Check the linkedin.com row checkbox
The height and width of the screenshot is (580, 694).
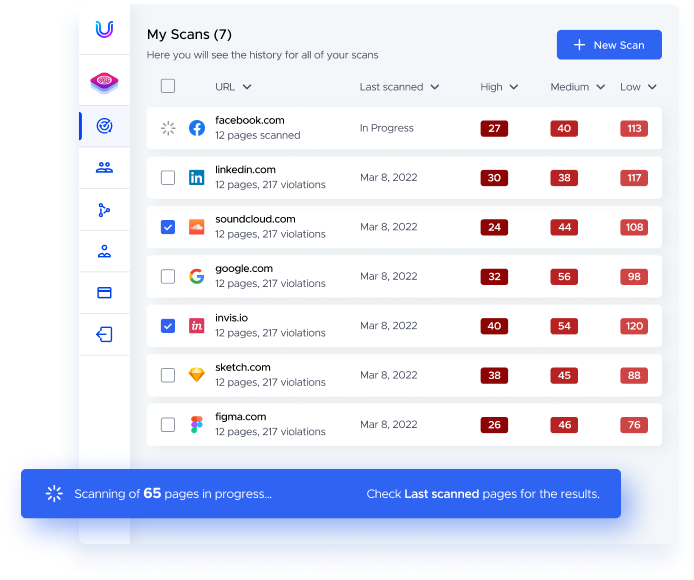pos(168,178)
